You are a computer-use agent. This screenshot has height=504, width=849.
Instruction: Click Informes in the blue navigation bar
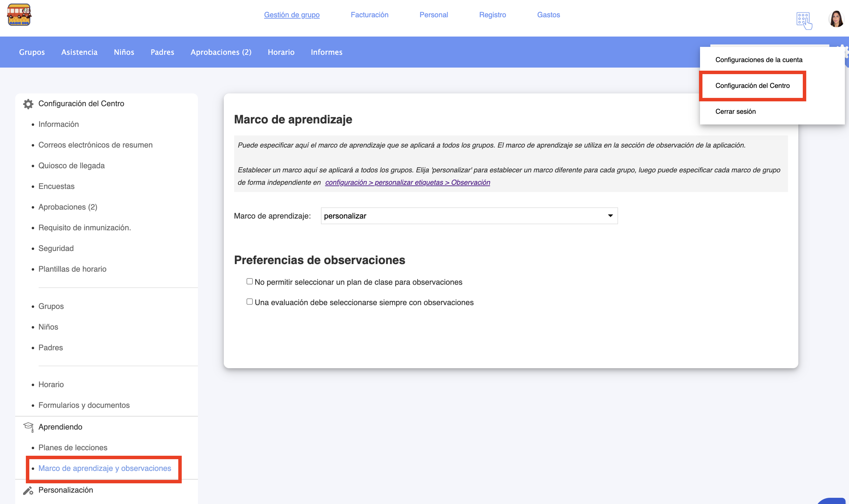click(326, 52)
